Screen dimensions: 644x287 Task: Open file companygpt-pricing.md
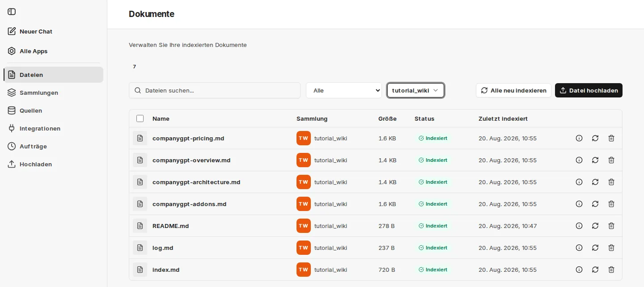(188, 138)
